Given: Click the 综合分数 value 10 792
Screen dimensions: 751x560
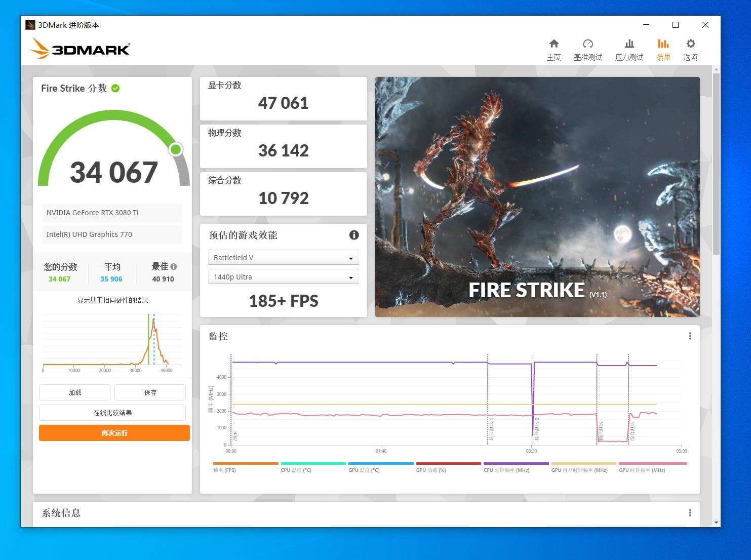Looking at the screenshot, I should 283,198.
